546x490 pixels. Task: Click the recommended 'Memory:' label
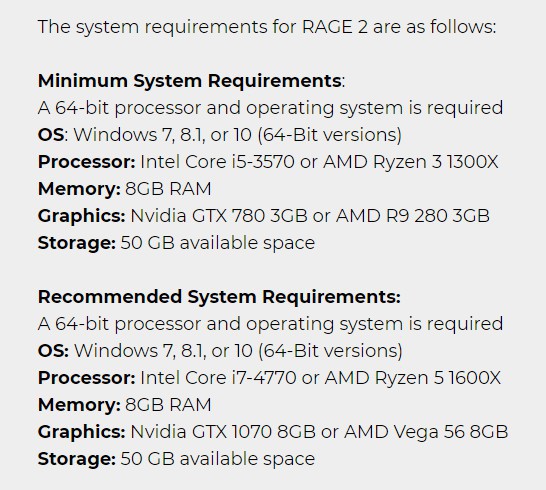pos(79,405)
